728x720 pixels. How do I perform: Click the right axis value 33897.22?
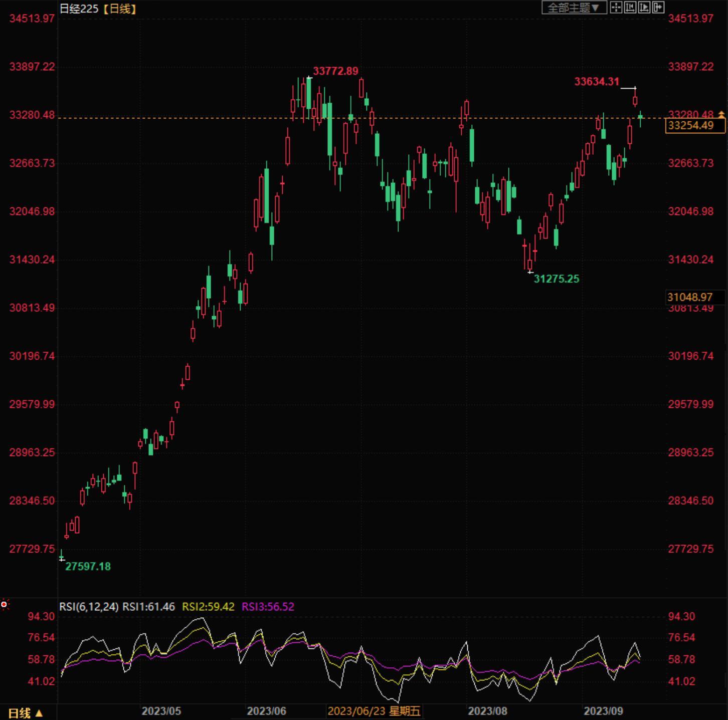tap(691, 67)
